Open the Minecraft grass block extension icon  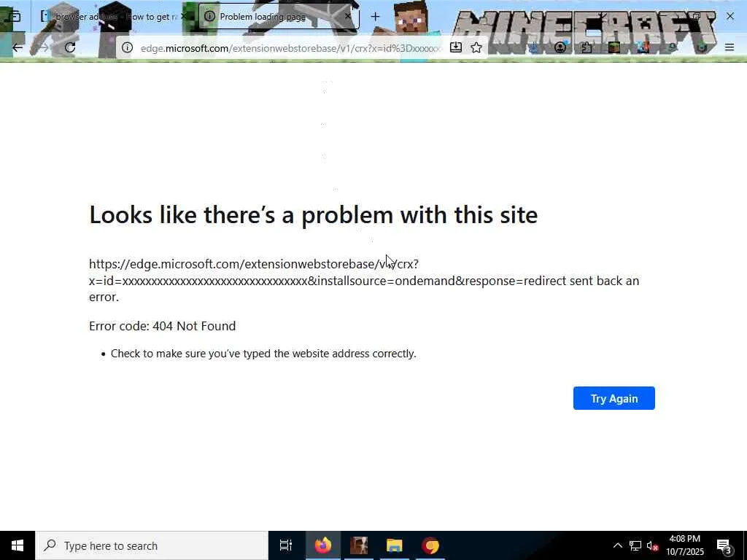click(614, 47)
